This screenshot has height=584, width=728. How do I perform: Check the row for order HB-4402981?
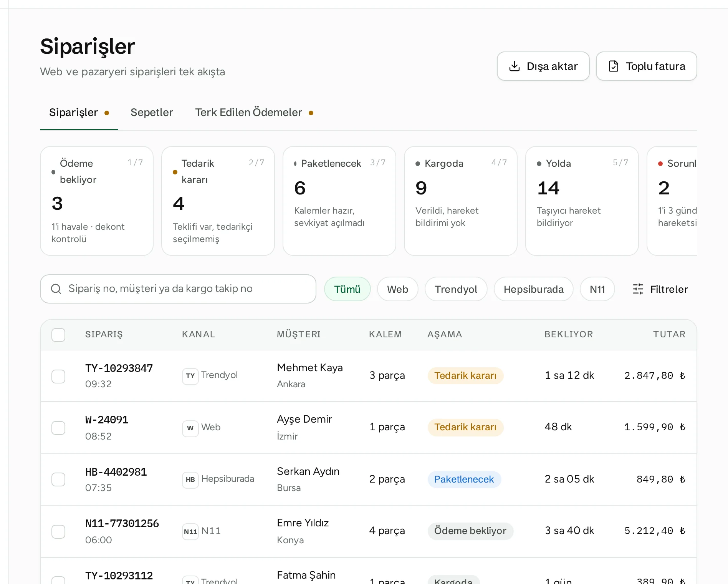(58, 479)
